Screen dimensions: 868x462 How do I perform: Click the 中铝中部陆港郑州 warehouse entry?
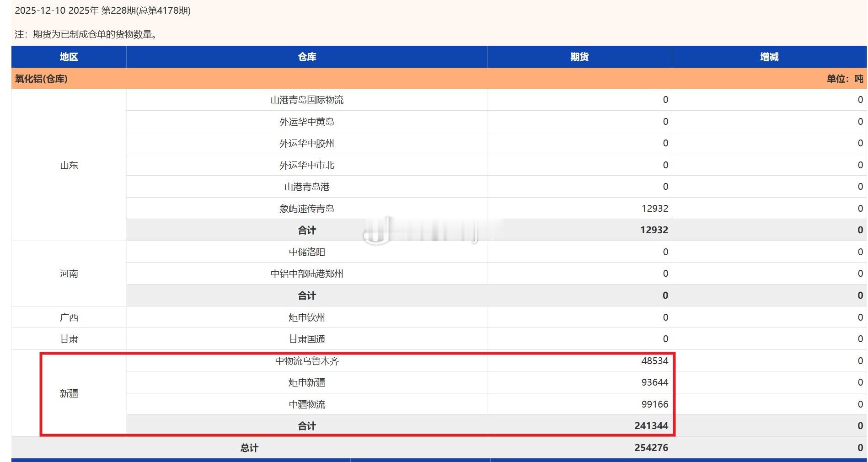307,274
